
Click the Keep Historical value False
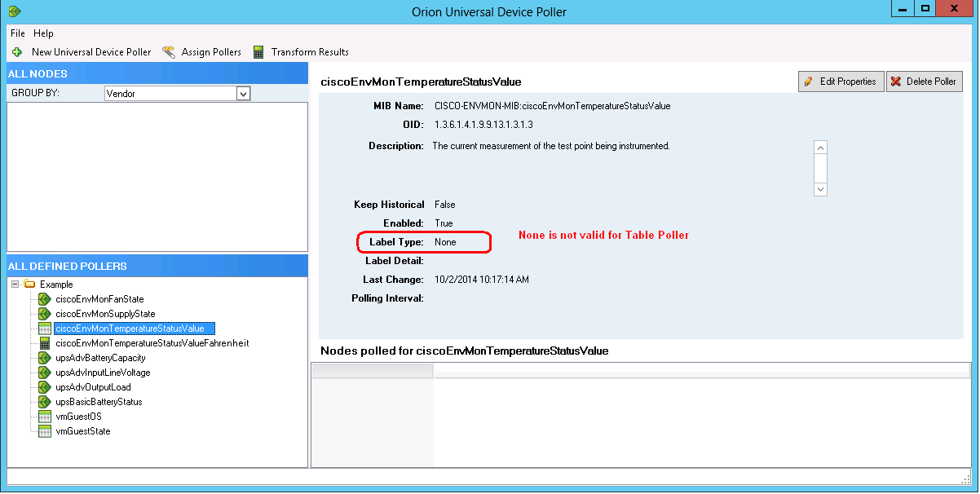(x=444, y=205)
